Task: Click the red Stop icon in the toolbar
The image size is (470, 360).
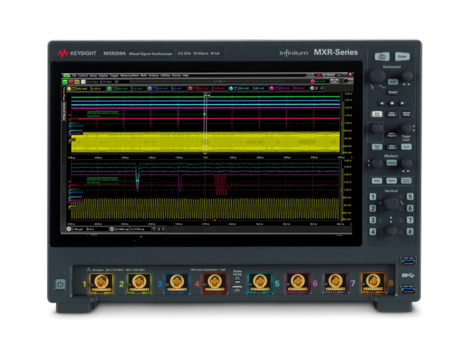Action: pos(71,82)
